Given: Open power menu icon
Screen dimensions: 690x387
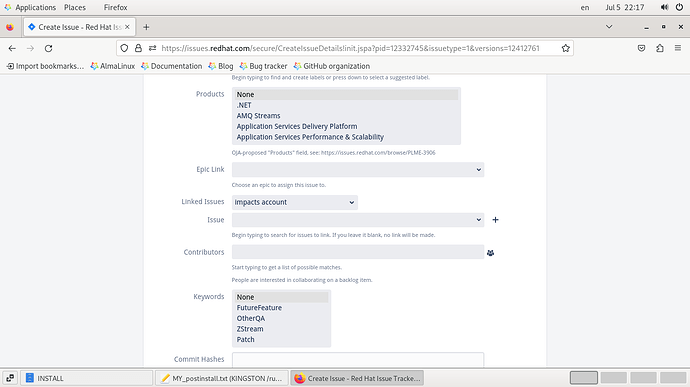Looking at the screenshot, I should pyautogui.click(x=679, y=7).
